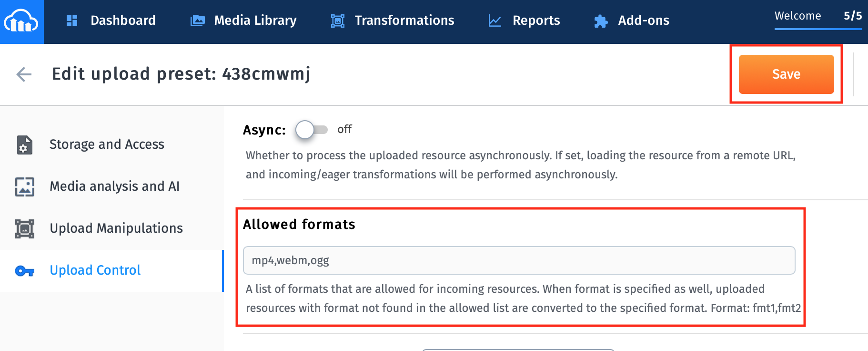Viewport: 868px width, 351px height.
Task: Click the Media Library photos icon
Action: click(x=197, y=21)
